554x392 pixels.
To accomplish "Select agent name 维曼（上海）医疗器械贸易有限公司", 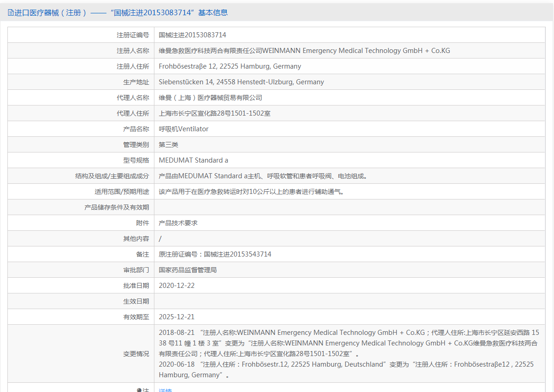I will 211,98.
